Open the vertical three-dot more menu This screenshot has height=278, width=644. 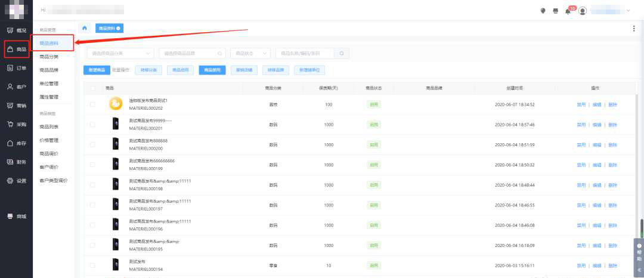pyautogui.click(x=633, y=29)
